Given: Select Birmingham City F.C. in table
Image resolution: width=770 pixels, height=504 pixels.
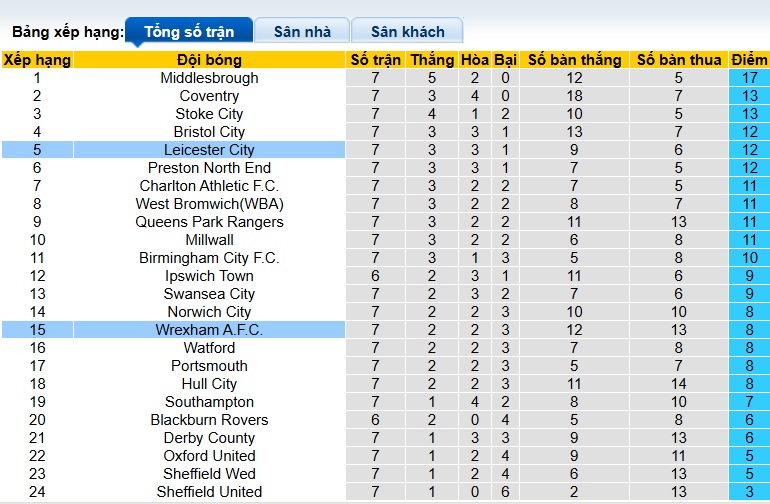Looking at the screenshot, I should tap(209, 258).
